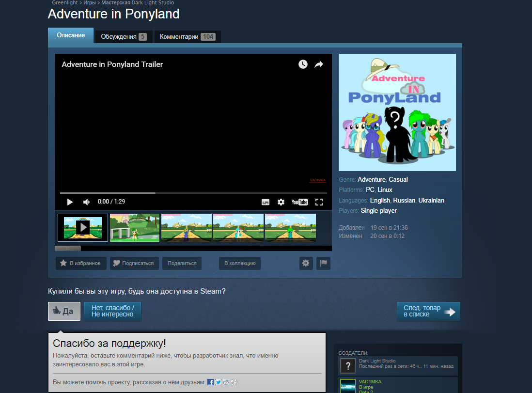Click the Watch Later clock icon
The height and width of the screenshot is (393, 532).
pos(303,64)
